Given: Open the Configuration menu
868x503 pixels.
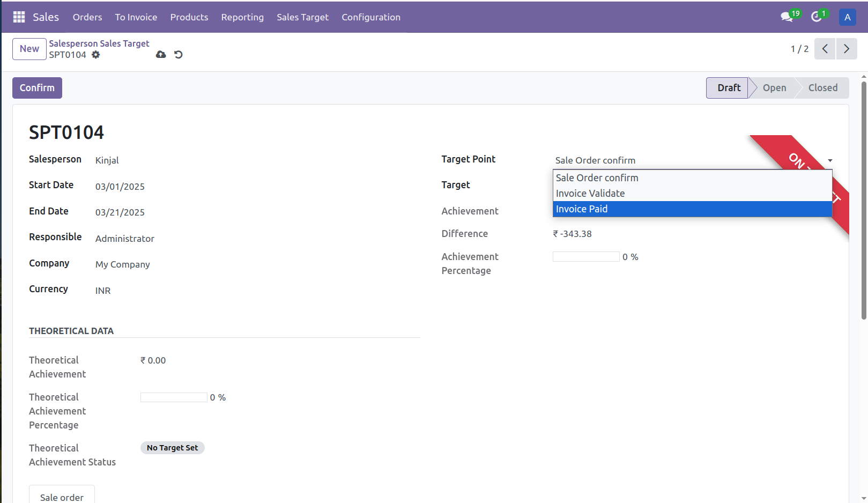Looking at the screenshot, I should coord(370,17).
